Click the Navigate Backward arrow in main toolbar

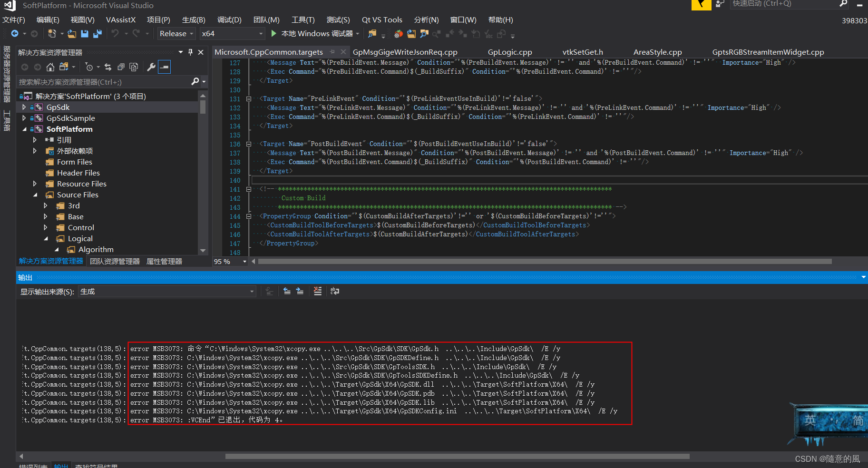tap(15, 34)
